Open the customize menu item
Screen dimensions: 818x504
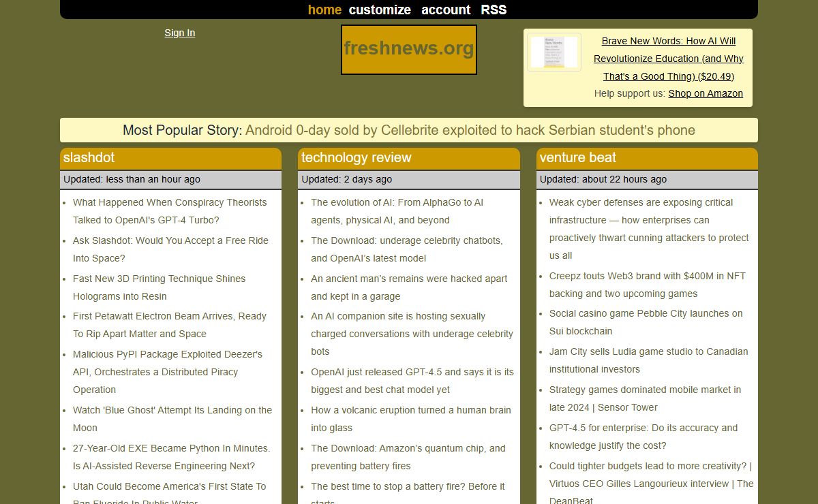(380, 10)
